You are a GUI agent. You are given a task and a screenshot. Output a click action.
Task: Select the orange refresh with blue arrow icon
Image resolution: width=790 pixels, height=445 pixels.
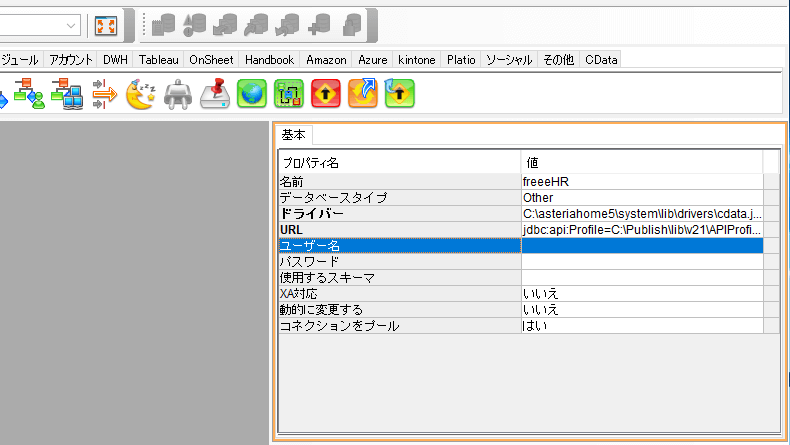click(x=363, y=93)
